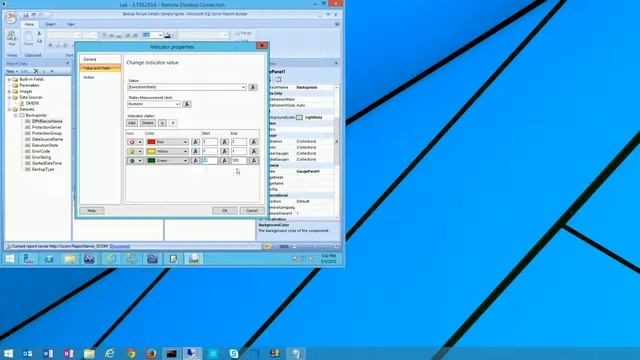The image size is (640, 360).
Task: Switch to the Insert ribbon tab
Action: click(51, 24)
